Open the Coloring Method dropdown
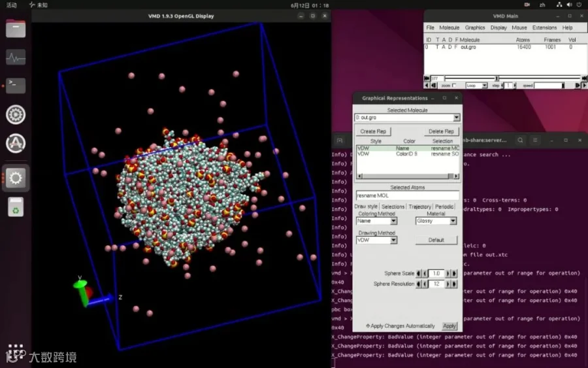Screen dimensions: 588x368 pyautogui.click(x=376, y=221)
